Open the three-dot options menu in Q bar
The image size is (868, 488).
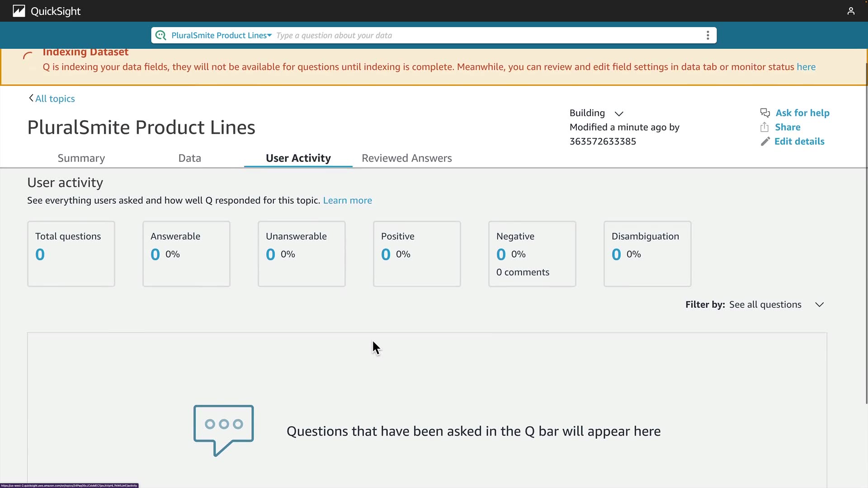click(708, 35)
